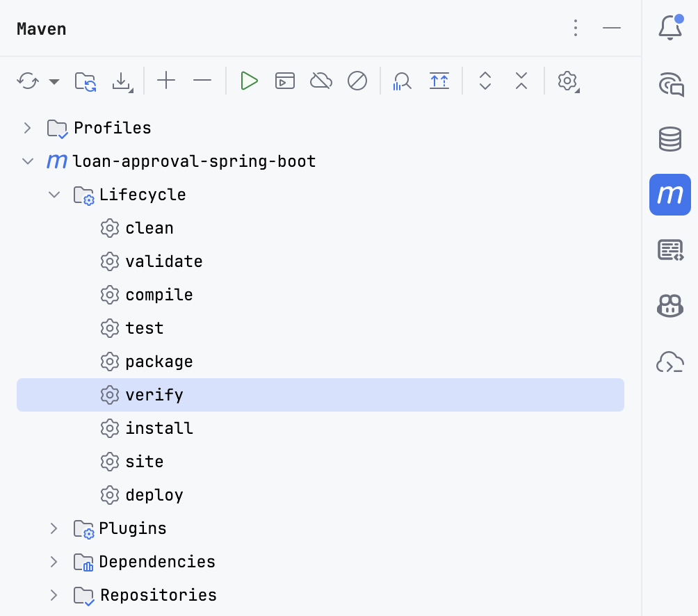The image size is (698, 616).
Task: Execute a Maven goal
Action: 285,81
